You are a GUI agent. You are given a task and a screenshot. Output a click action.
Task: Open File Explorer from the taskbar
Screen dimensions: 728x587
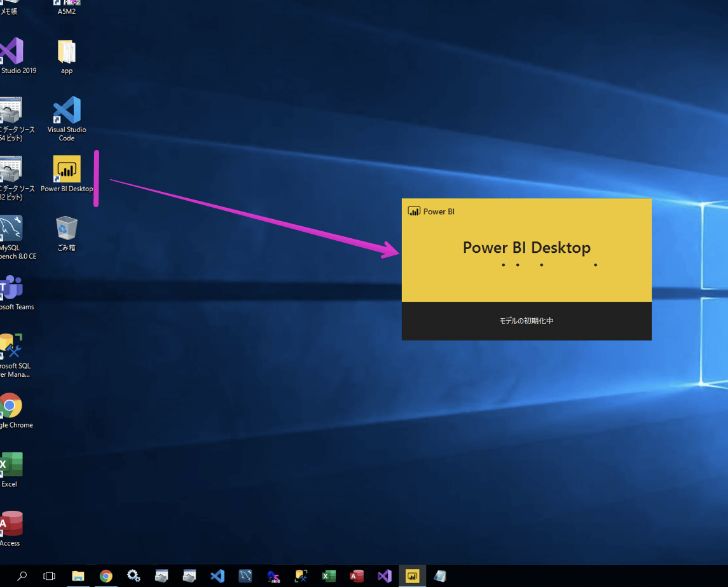pyautogui.click(x=78, y=576)
